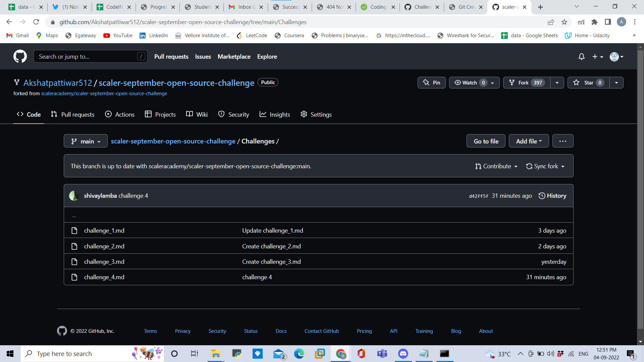The image size is (644, 362).
Task: Switch to the Actions tab
Action: (x=119, y=114)
